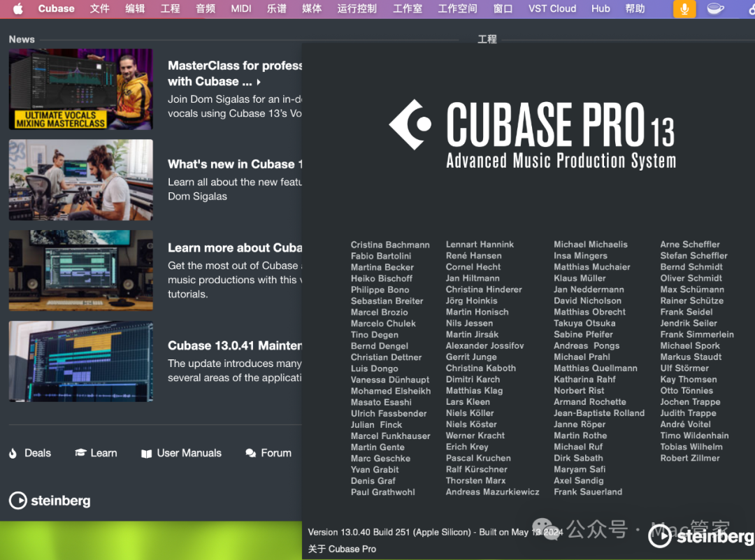
Task: Click the credit name Robert Zillmer
Action: (690, 458)
